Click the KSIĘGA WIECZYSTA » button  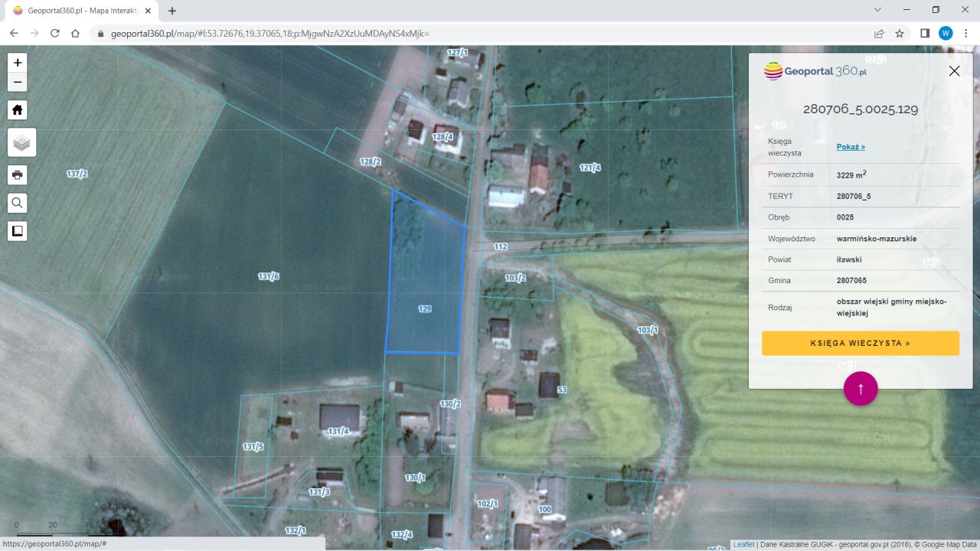[x=861, y=343]
